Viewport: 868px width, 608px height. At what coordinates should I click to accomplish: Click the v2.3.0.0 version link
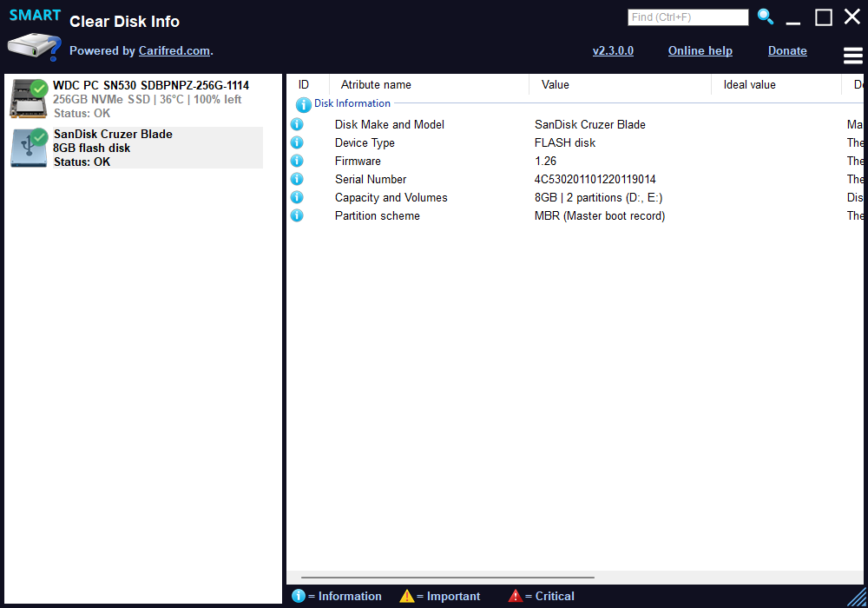pos(613,51)
